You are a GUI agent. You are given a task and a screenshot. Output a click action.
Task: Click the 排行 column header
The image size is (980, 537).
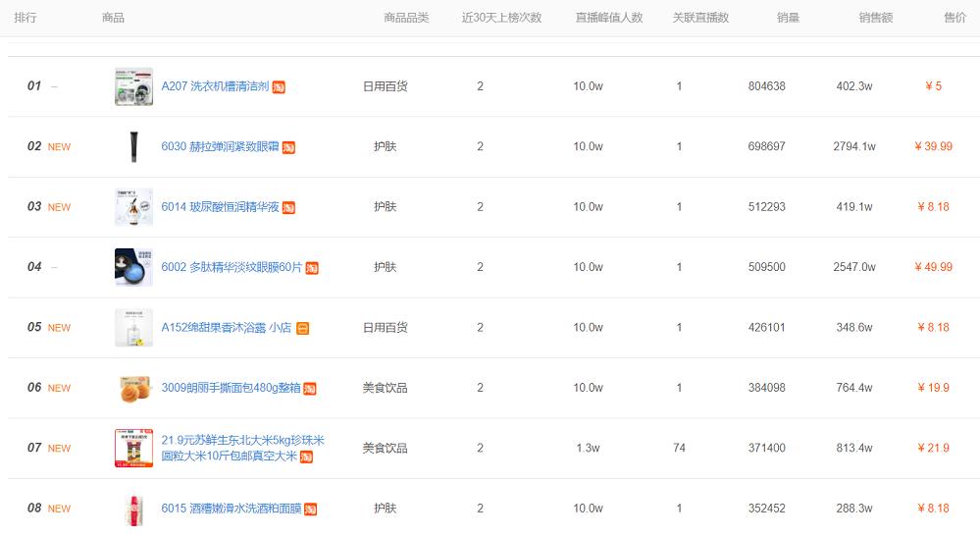click(x=25, y=18)
